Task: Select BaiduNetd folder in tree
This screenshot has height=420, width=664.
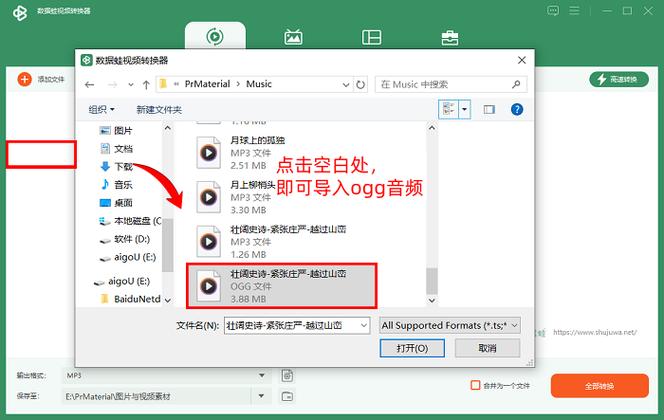Action: pos(130,299)
